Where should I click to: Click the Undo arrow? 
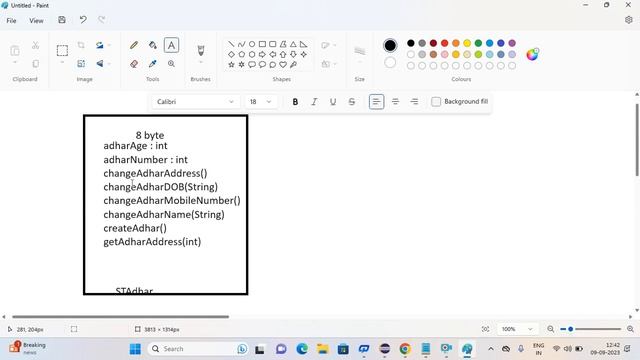pos(83,20)
